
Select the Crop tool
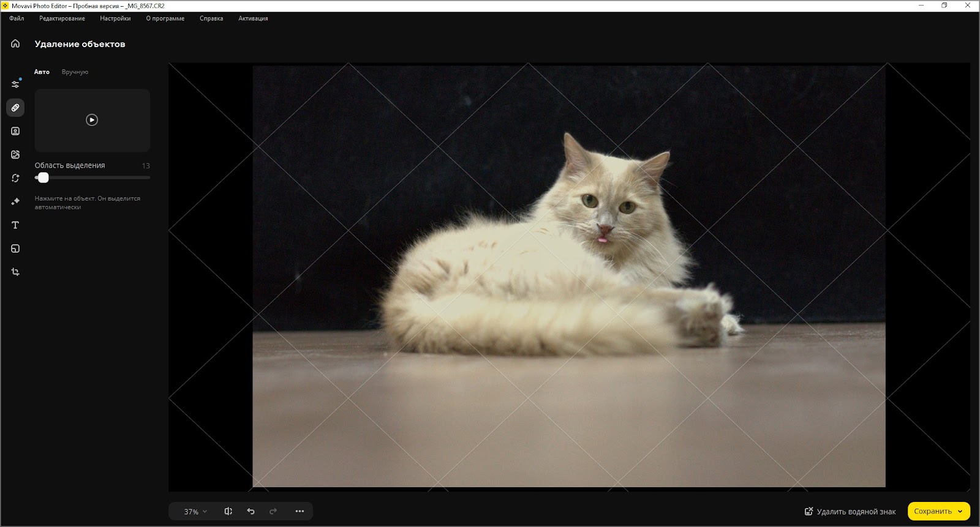(15, 272)
